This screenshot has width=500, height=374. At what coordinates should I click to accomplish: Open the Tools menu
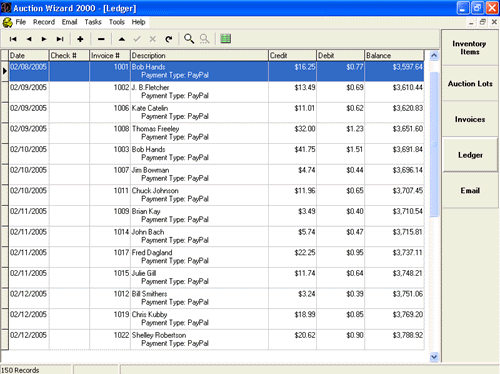tap(117, 22)
